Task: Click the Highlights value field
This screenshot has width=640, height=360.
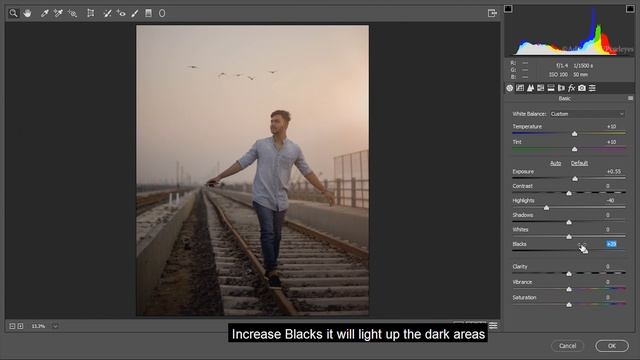Action: coord(610,200)
